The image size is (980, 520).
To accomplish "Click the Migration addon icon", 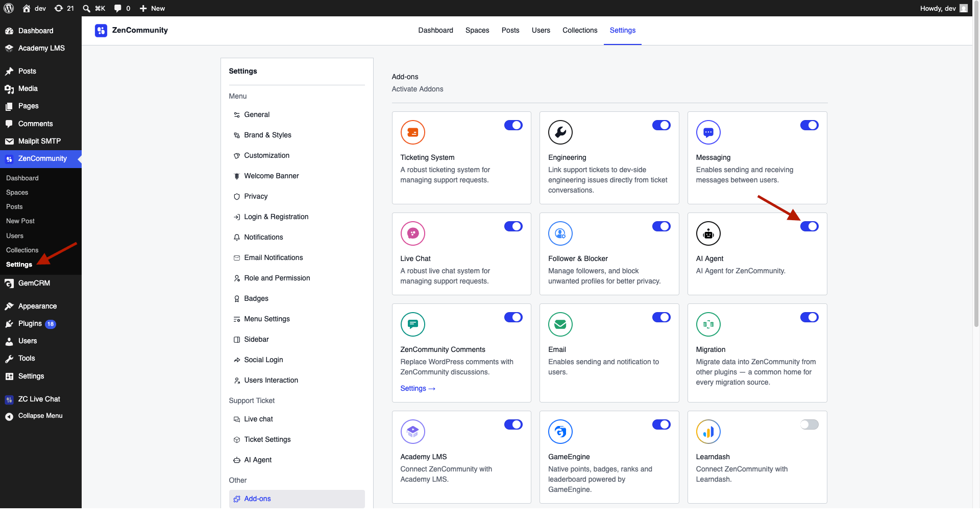I will pyautogui.click(x=708, y=324).
